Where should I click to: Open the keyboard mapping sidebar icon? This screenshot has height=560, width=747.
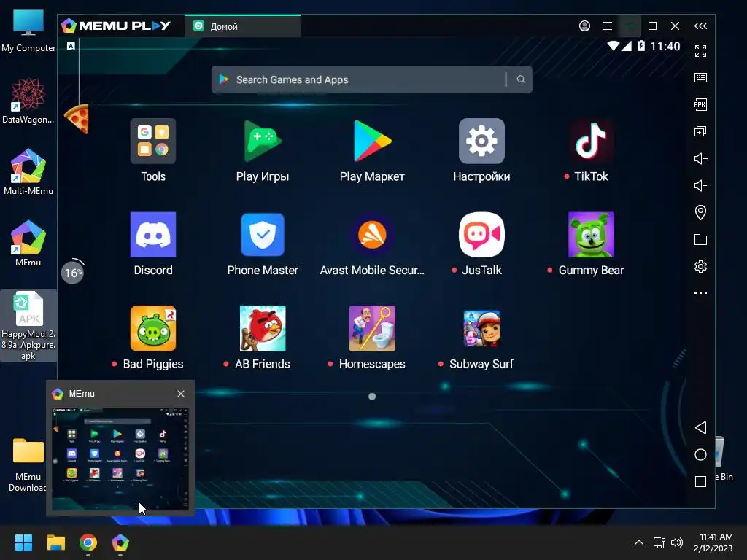700,77
